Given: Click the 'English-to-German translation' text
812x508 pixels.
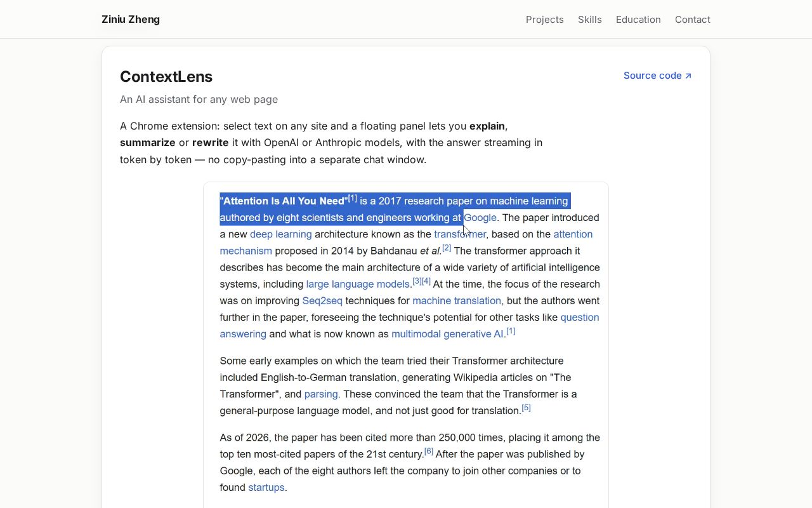Looking at the screenshot, I should tap(329, 377).
